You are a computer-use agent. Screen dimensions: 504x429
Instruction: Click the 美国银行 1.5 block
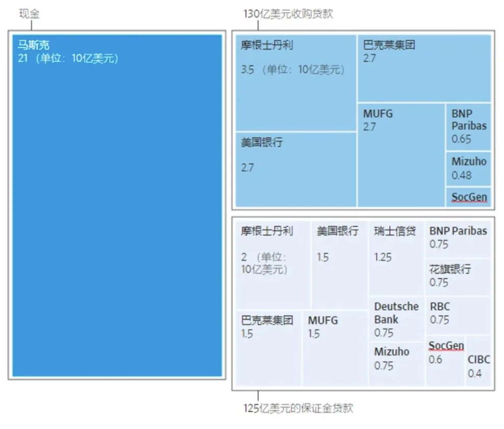pyautogui.click(x=339, y=265)
